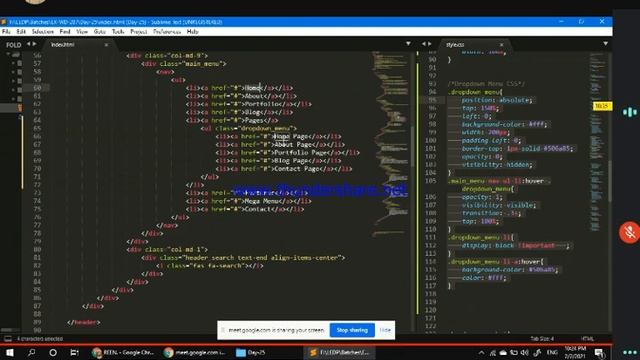Close the style.css tab

pos(501,44)
